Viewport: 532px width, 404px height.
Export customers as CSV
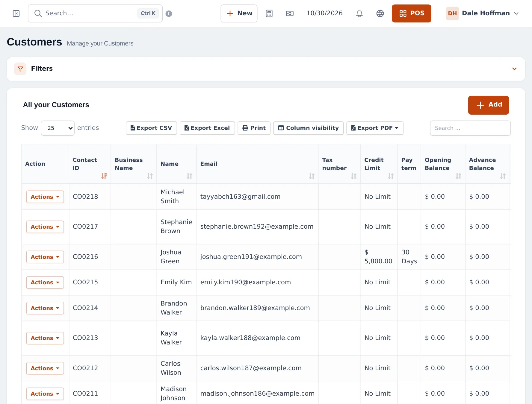coord(151,128)
